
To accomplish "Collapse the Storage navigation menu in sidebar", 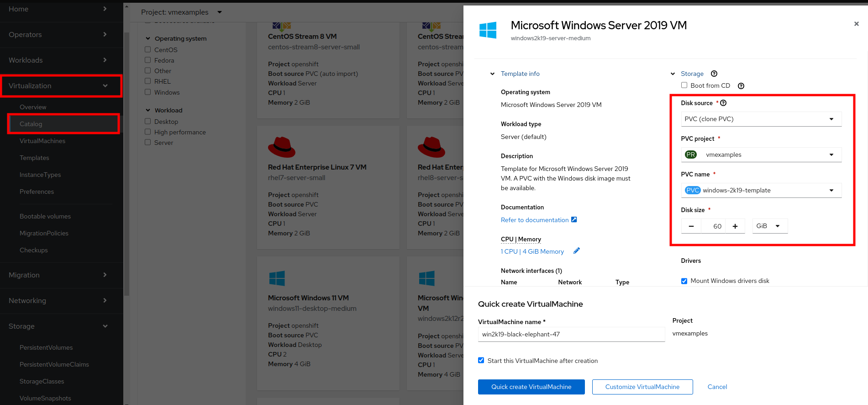I will tap(61, 326).
